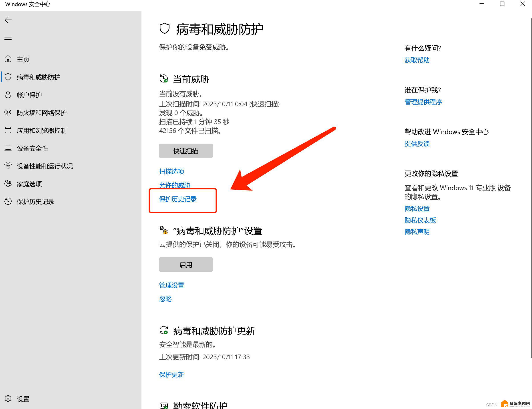532x409 pixels.
Task: Click 快速扫描 to start a scan
Action: (x=186, y=151)
